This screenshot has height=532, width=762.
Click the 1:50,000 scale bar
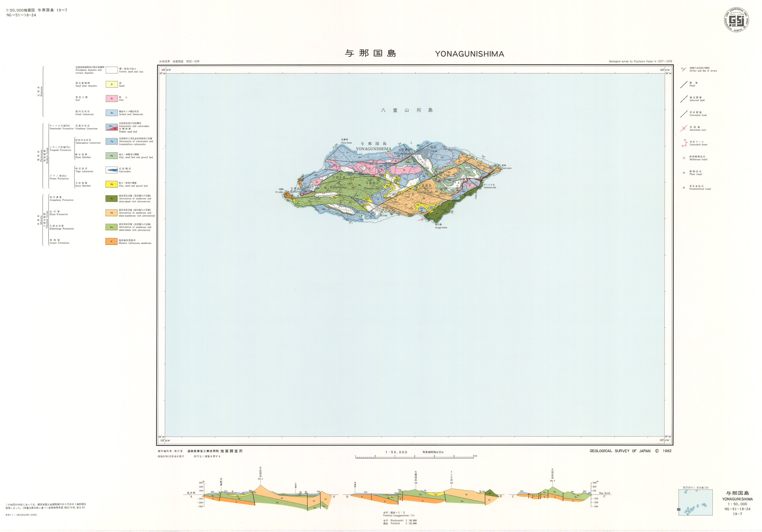[x=414, y=457]
